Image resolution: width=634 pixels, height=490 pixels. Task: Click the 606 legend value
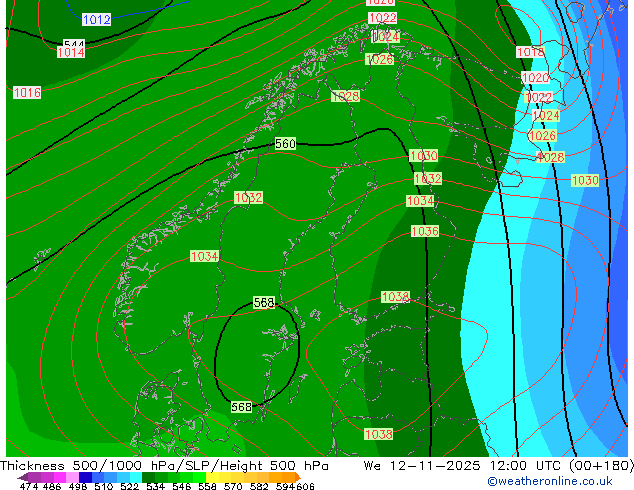point(305,486)
